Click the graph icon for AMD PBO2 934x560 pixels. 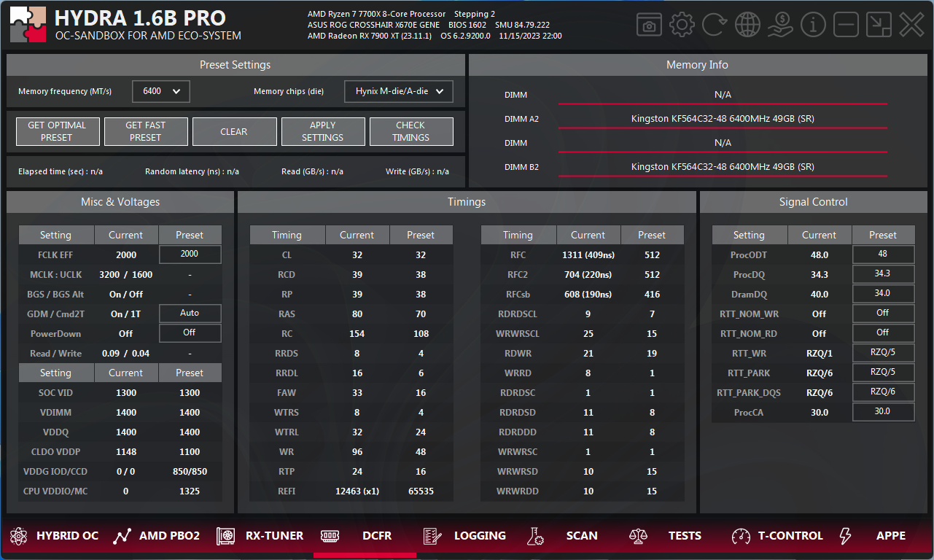coord(122,536)
